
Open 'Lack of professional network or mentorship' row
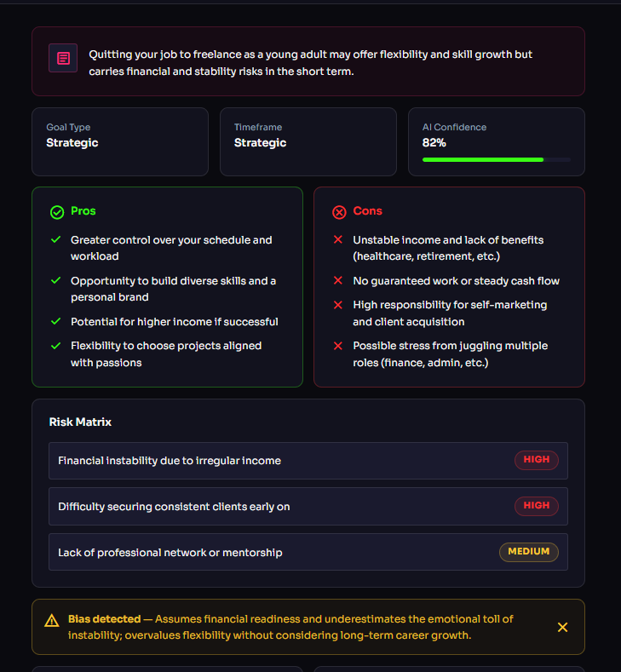click(308, 552)
